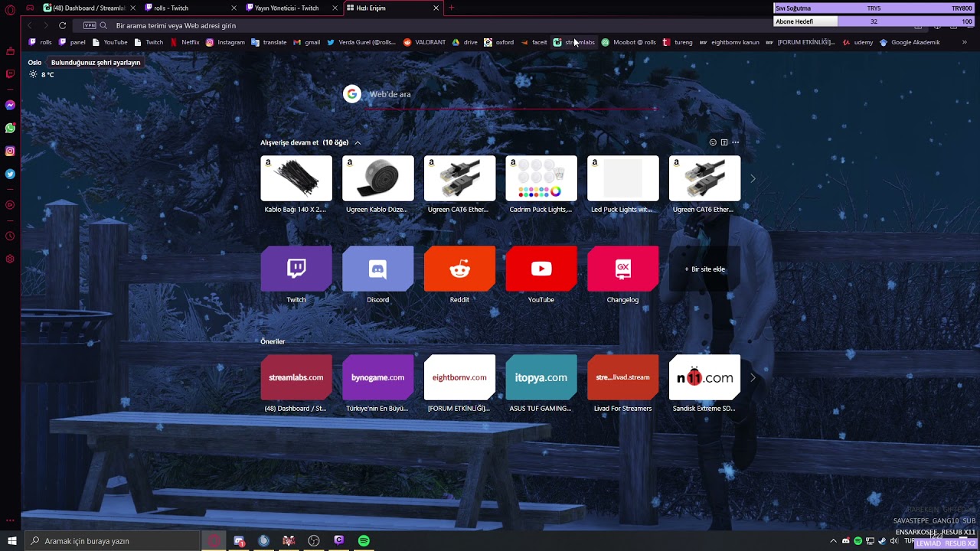Open the panel bookmark
Image resolution: width=980 pixels, height=551 pixels.
pyautogui.click(x=72, y=42)
